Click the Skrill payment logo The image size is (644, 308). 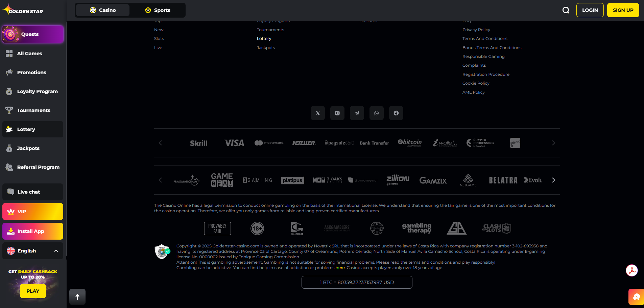pos(199,143)
